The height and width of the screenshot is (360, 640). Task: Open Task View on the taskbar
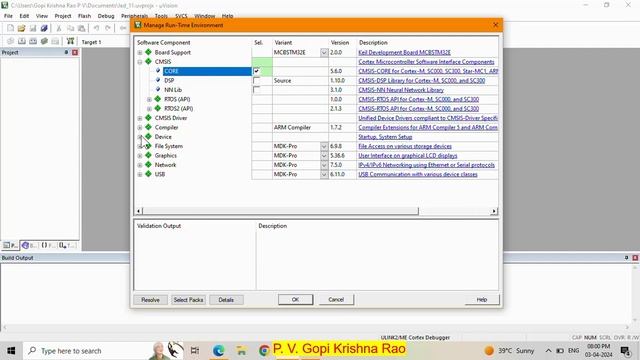click(x=195, y=351)
